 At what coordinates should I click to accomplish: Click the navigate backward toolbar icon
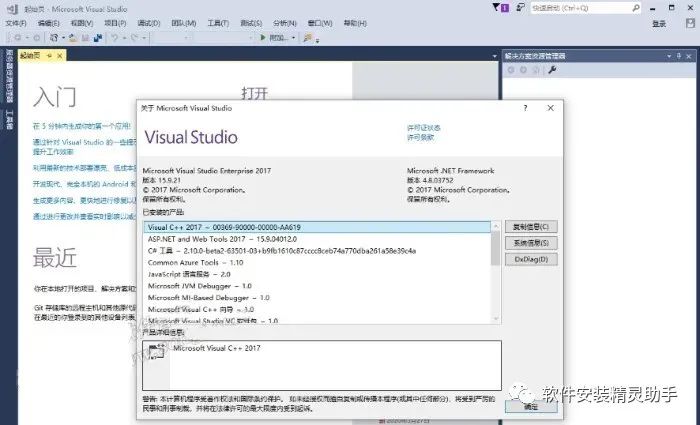tap(17, 38)
